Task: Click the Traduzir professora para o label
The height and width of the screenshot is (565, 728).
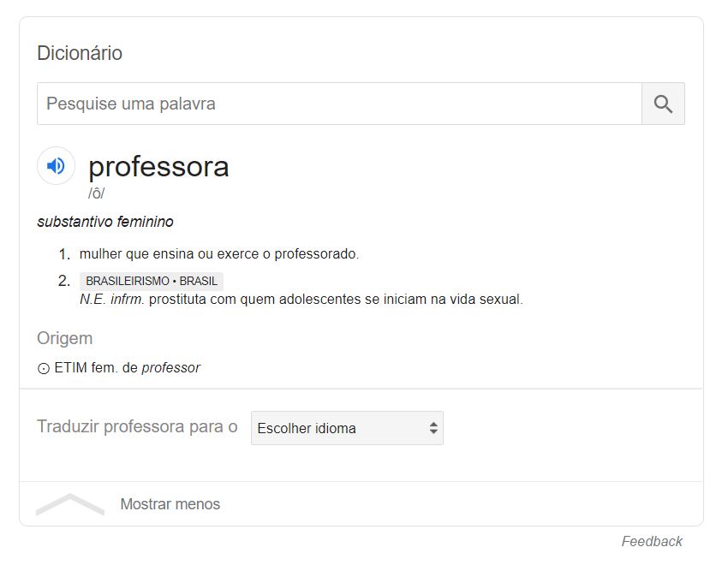Action: coord(137,426)
